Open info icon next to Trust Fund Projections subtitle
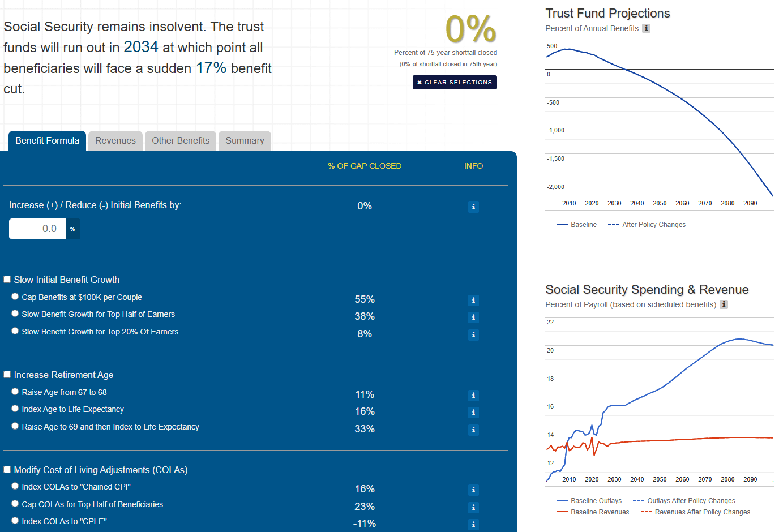This screenshot has width=779, height=532. [x=646, y=28]
